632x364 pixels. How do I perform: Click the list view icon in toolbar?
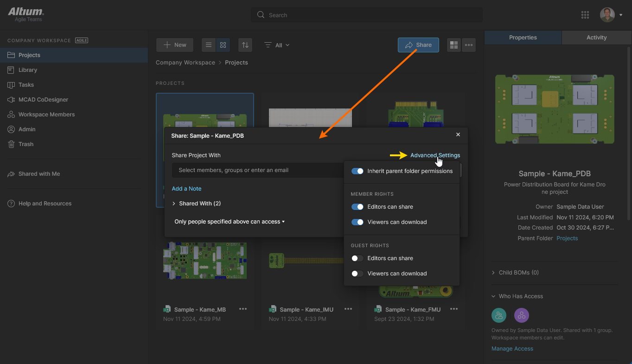(209, 45)
